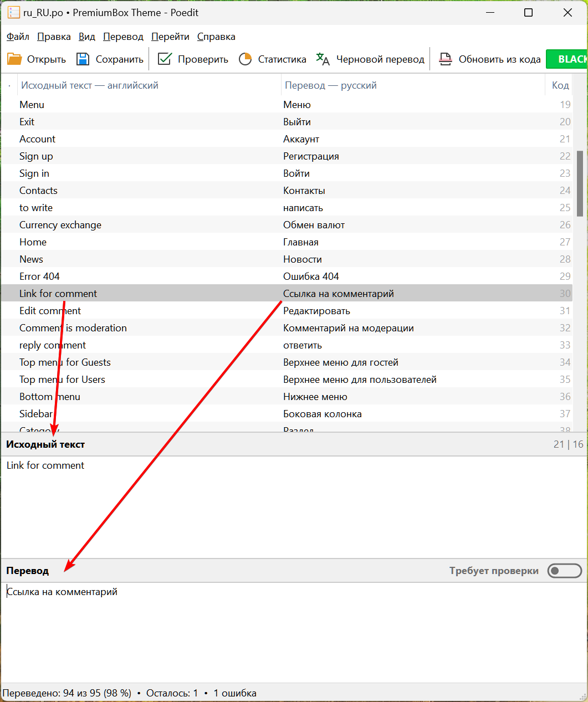Sort by 'Перевод — русский' column header

click(330, 85)
